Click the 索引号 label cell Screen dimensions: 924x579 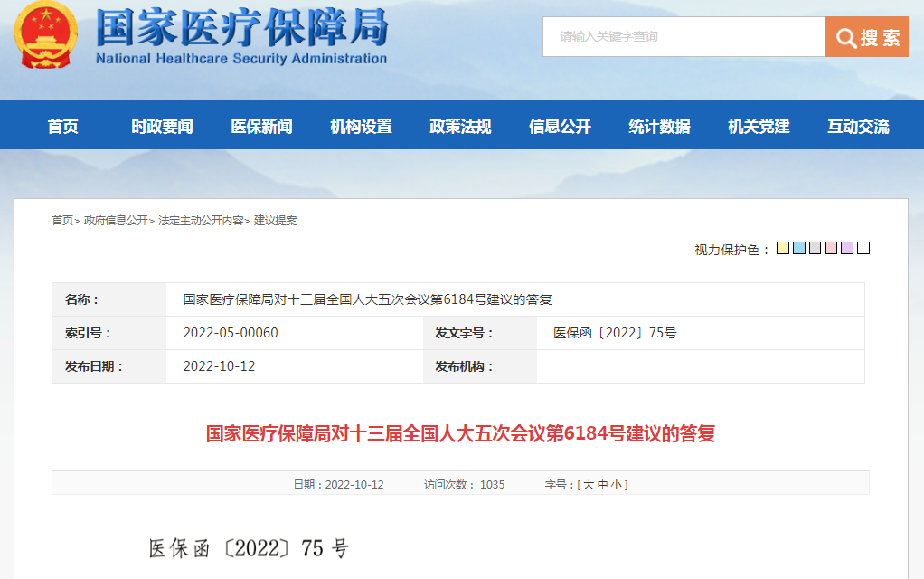point(109,333)
